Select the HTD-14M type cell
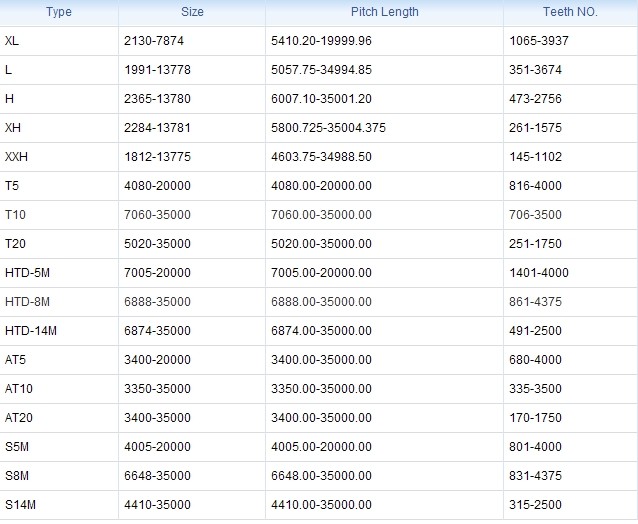 pos(29,331)
